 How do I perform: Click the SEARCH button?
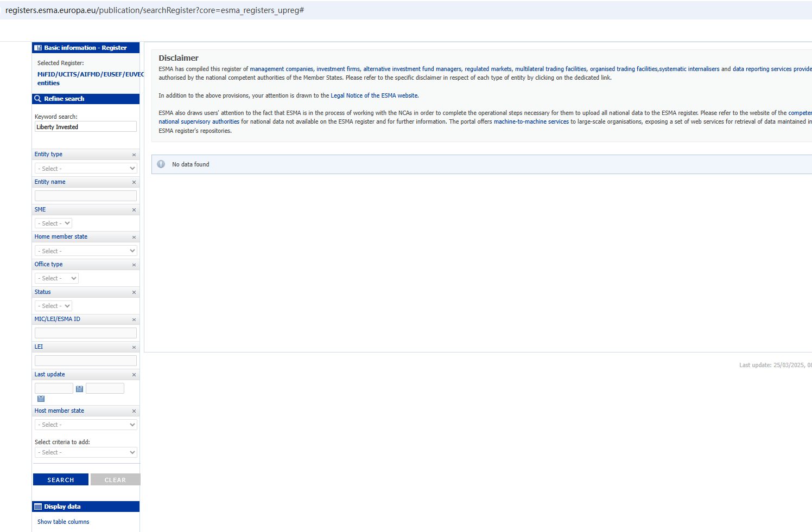tap(61, 480)
